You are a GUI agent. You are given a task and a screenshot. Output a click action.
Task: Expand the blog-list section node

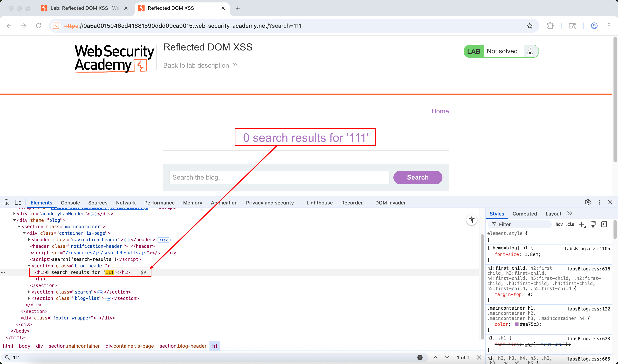pos(29,298)
